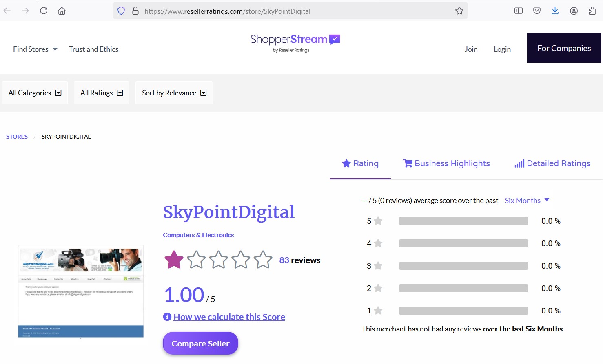The height and width of the screenshot is (364, 603).
Task: Click the 5 star rating bar
Action: 463,221
